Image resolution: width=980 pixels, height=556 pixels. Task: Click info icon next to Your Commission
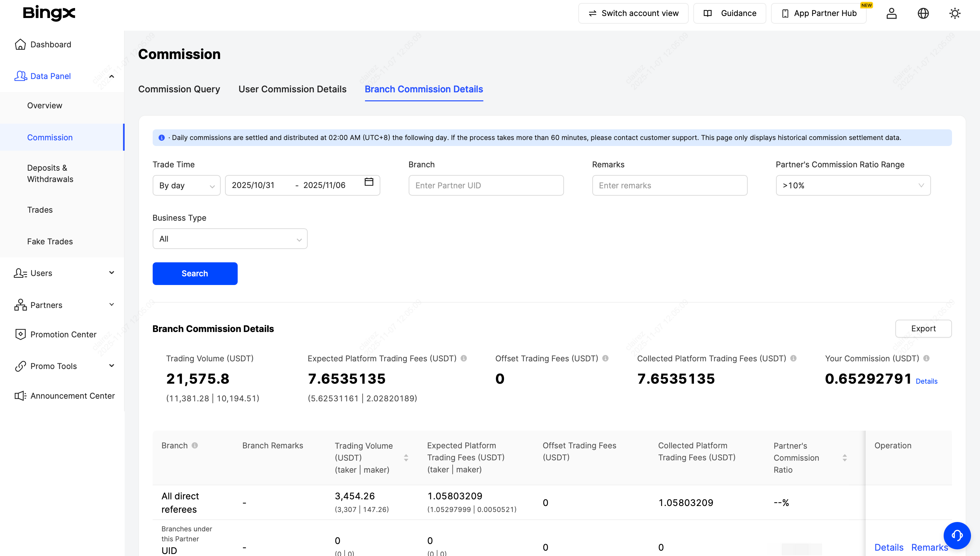(926, 358)
